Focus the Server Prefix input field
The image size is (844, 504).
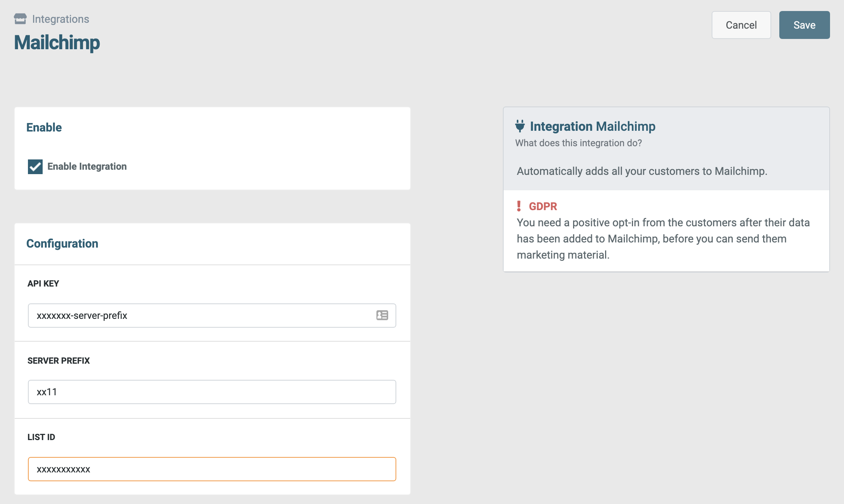(x=212, y=392)
